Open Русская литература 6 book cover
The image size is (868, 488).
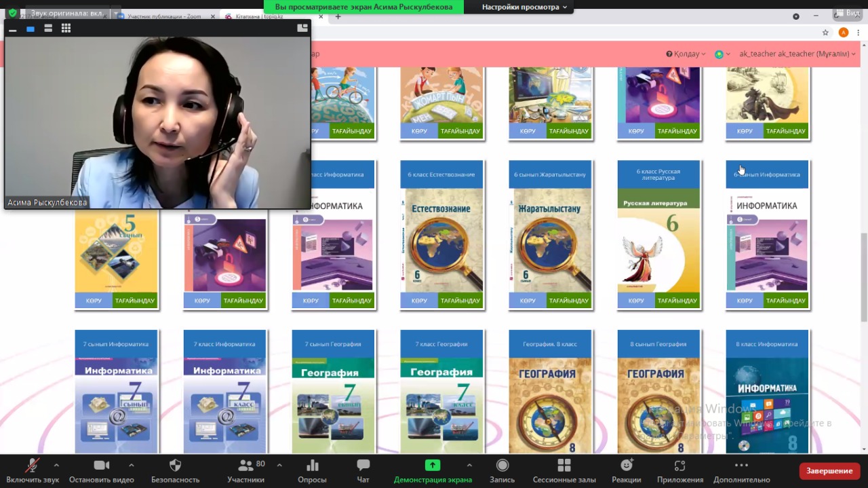[658, 240]
